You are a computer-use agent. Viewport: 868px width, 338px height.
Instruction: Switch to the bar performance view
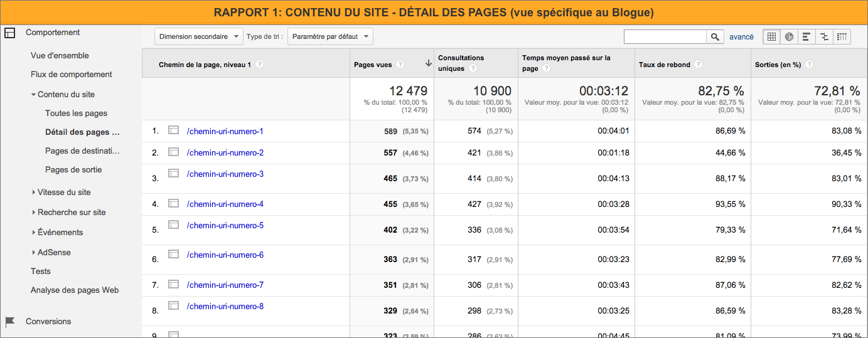pyautogui.click(x=806, y=37)
